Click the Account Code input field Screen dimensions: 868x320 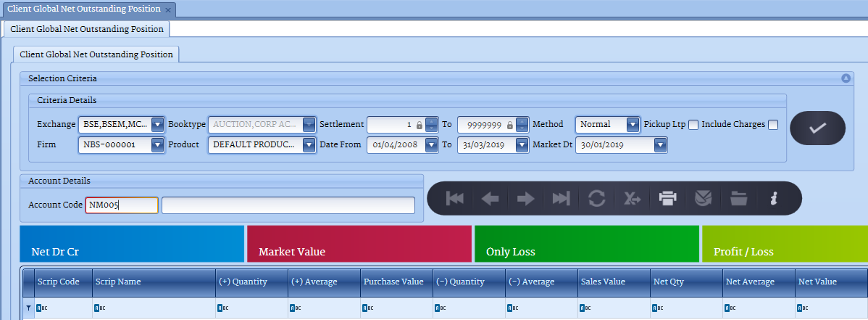tap(122, 205)
